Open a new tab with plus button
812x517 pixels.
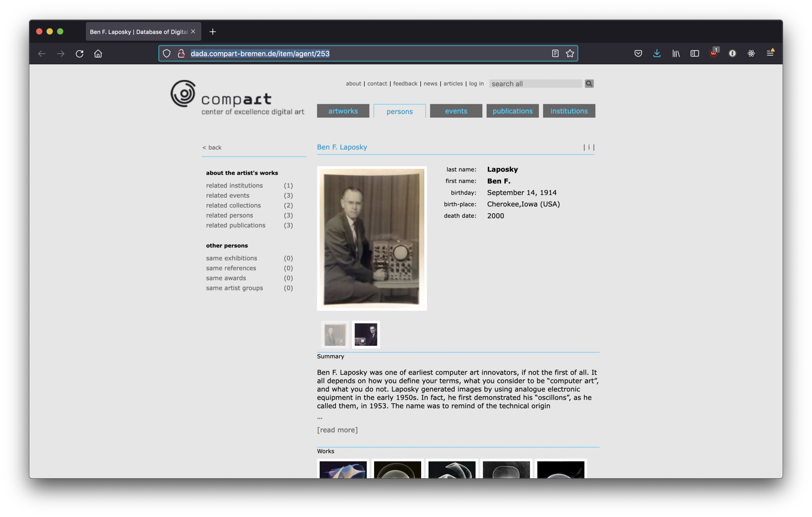(x=213, y=32)
